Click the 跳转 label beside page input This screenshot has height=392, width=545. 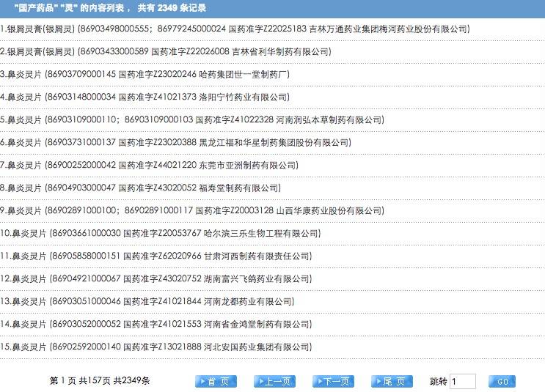(439, 381)
